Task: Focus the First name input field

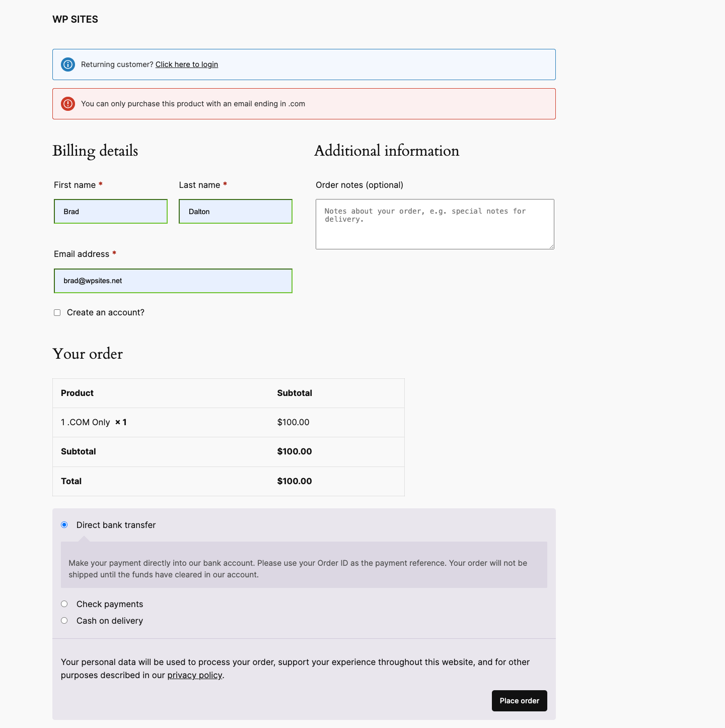Action: pos(110,212)
